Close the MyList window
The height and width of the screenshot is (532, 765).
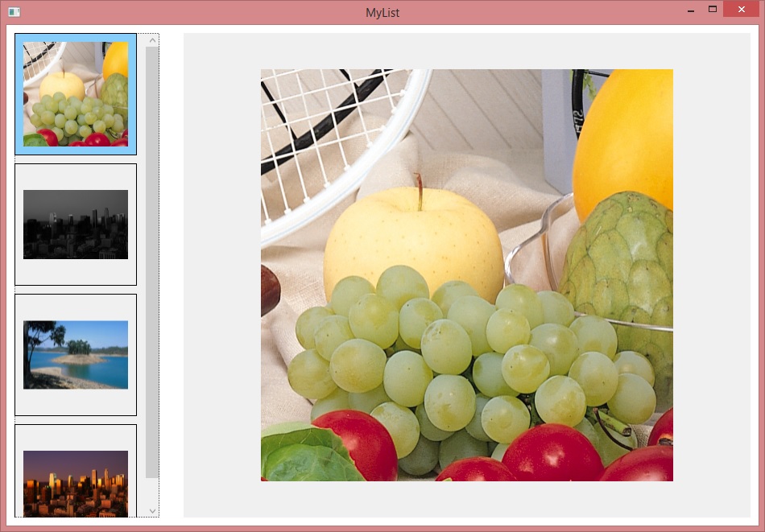tap(739, 10)
